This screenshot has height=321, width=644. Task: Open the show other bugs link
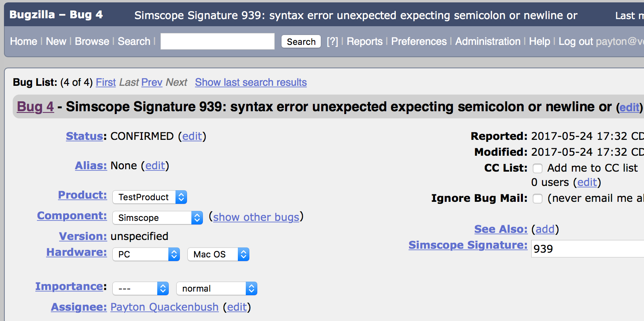pos(256,217)
